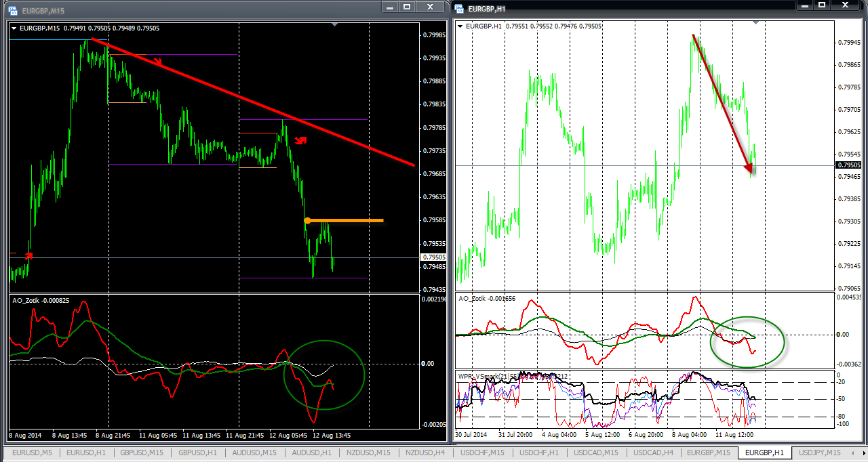Select the AUDUSD,M15 tab

point(254,453)
